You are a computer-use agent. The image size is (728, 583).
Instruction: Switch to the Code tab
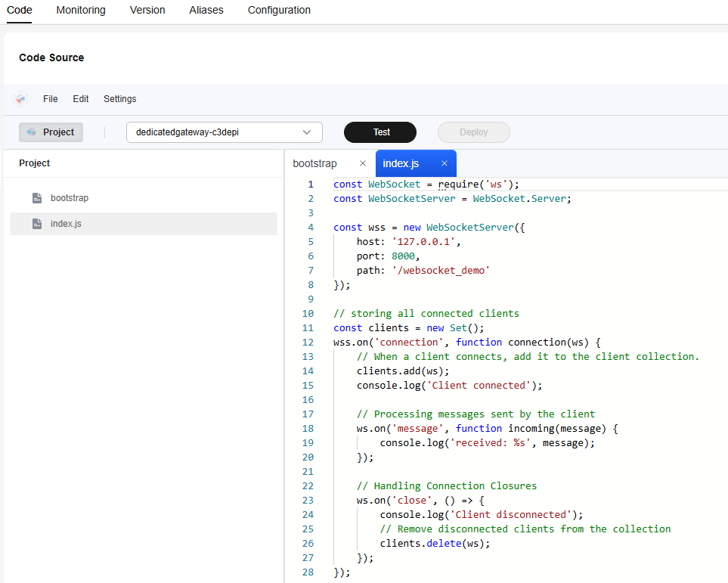(x=20, y=11)
